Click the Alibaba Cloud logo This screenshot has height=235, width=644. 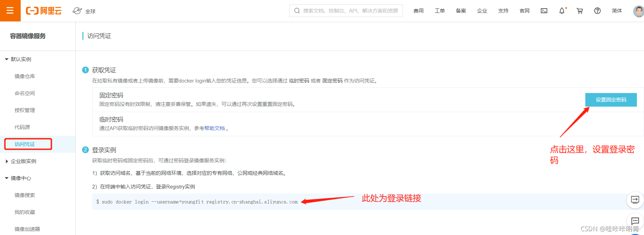click(x=44, y=11)
